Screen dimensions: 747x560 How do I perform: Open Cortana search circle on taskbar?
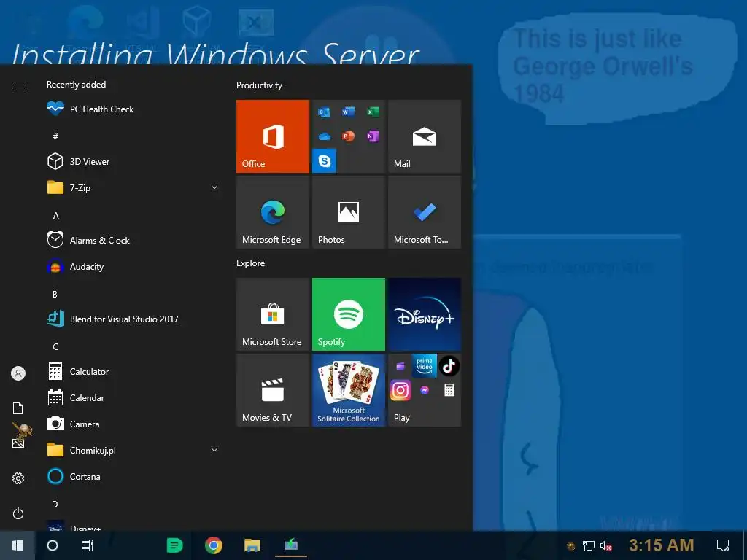tap(53, 545)
